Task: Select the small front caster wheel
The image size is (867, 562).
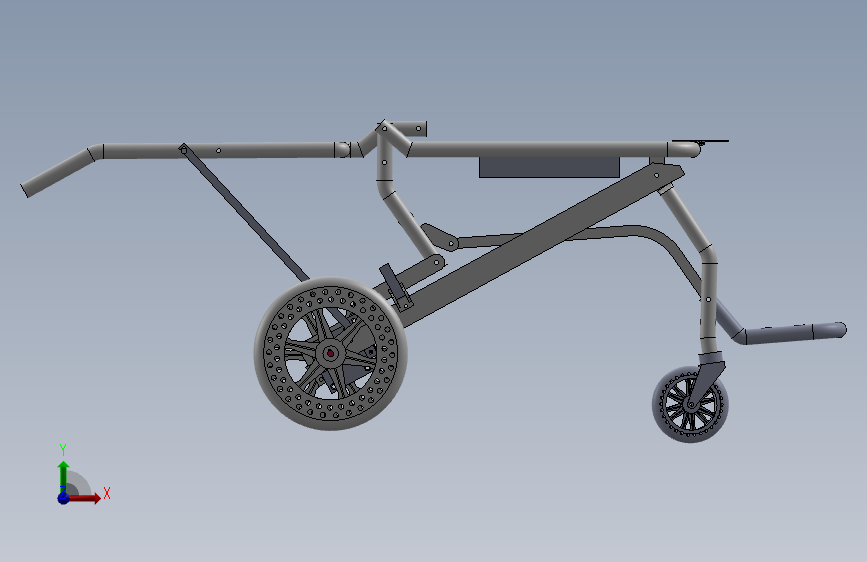Action: [x=690, y=404]
